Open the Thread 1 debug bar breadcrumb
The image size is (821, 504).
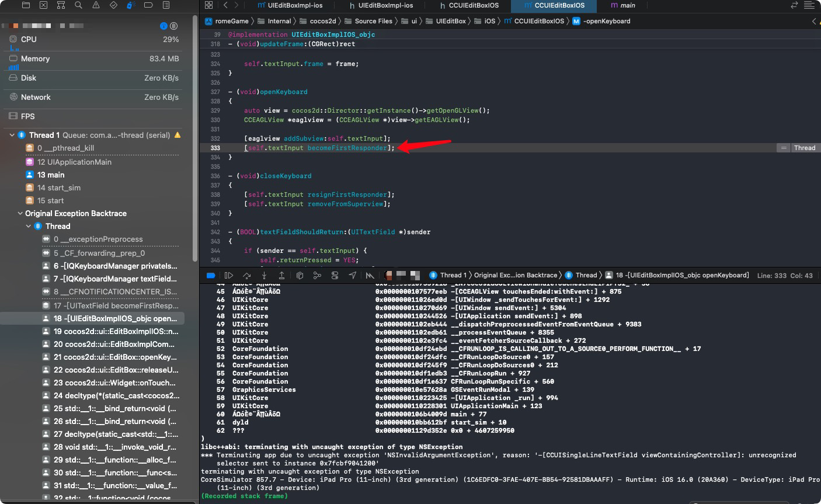click(447, 275)
